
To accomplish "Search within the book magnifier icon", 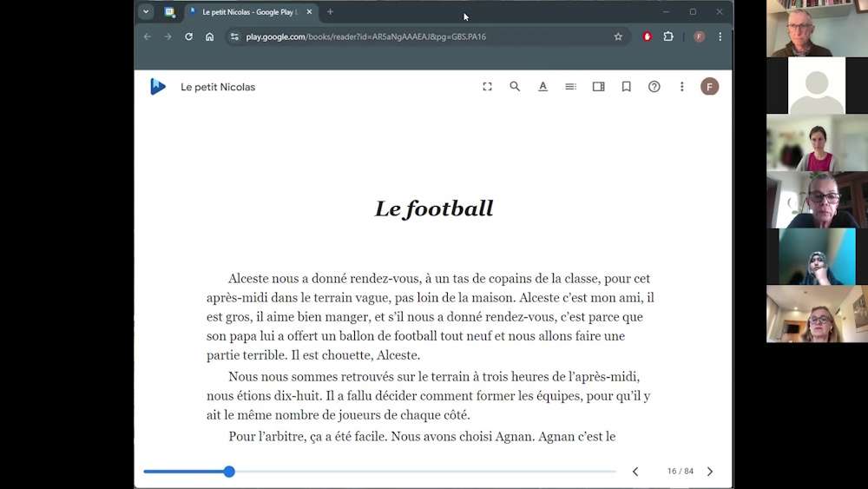I will (x=515, y=86).
